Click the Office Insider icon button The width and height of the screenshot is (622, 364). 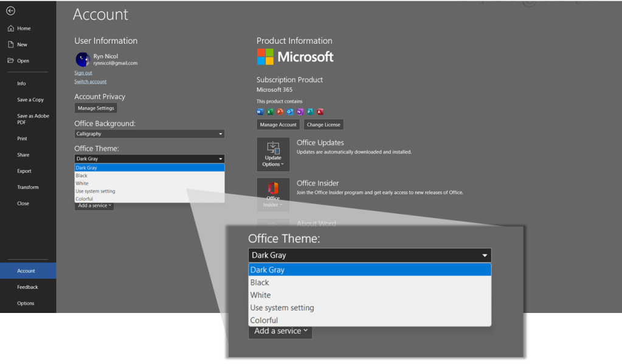(273, 194)
